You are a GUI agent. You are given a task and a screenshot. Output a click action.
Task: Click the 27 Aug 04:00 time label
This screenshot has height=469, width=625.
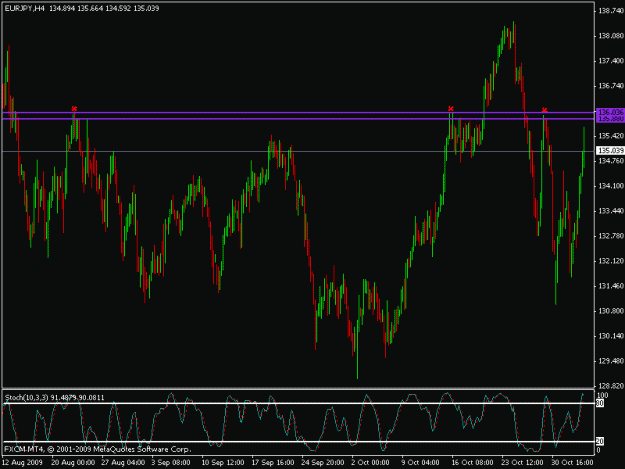[123, 462]
